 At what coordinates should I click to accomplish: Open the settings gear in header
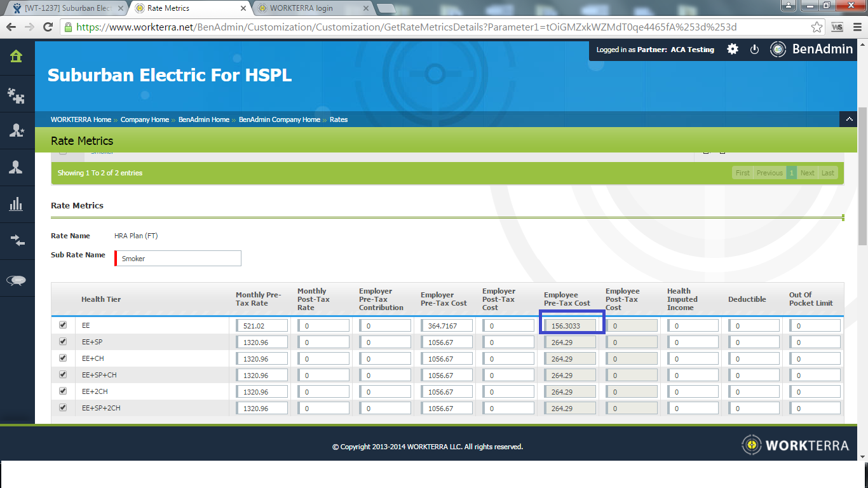[x=733, y=50]
